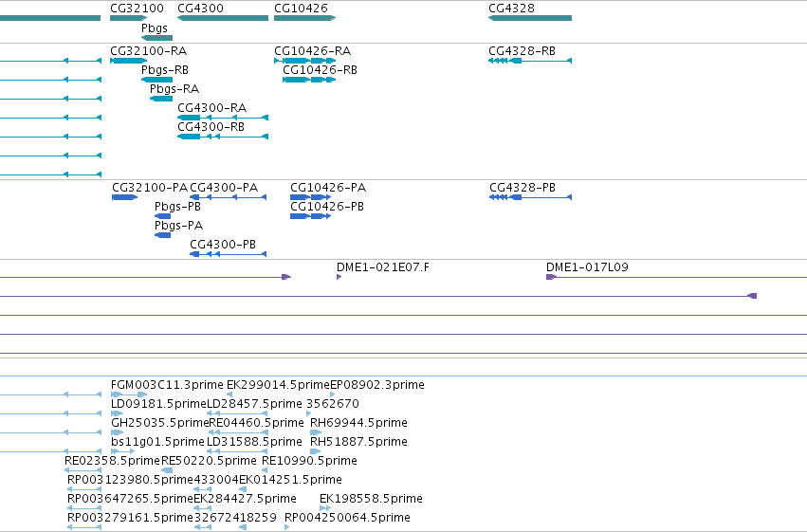Select the RP003123980.5prime EST

tap(84, 489)
